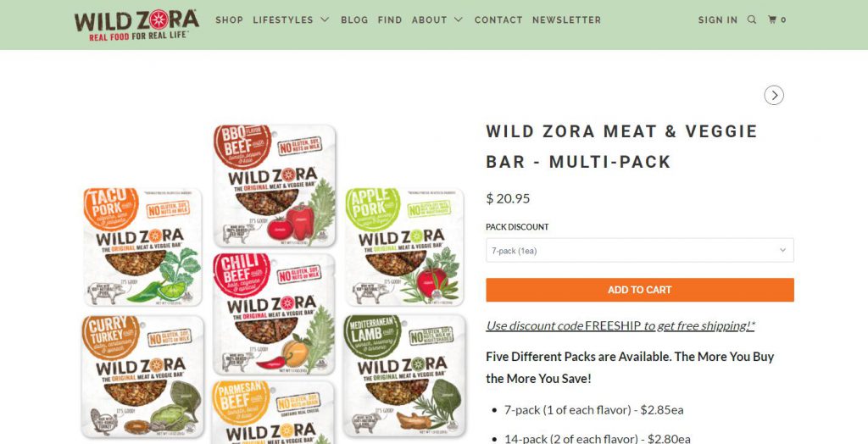Open the Newsletter page
The image size is (868, 444).
(566, 20)
